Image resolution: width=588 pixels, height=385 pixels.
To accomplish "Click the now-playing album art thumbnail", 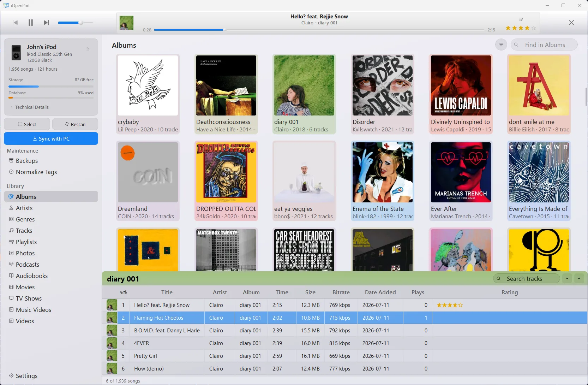I will [126, 23].
